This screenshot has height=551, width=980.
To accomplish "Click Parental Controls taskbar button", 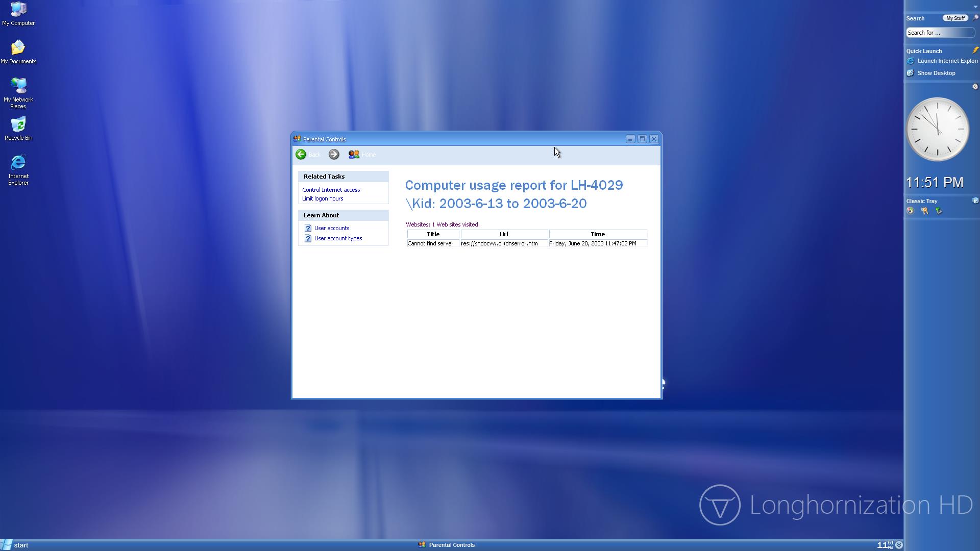I will click(x=447, y=545).
